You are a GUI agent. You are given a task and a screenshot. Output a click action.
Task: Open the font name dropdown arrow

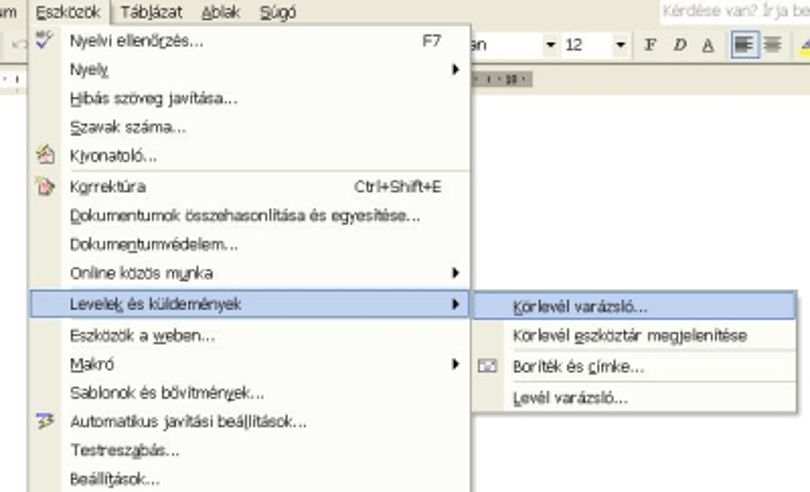pos(551,45)
